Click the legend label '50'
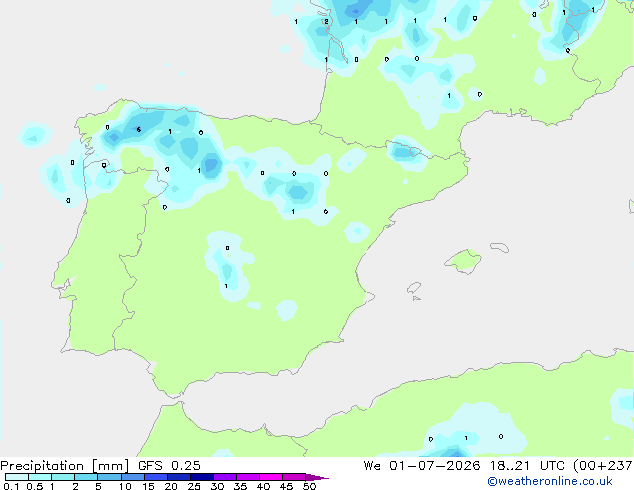The width and height of the screenshot is (634, 490). (x=309, y=486)
